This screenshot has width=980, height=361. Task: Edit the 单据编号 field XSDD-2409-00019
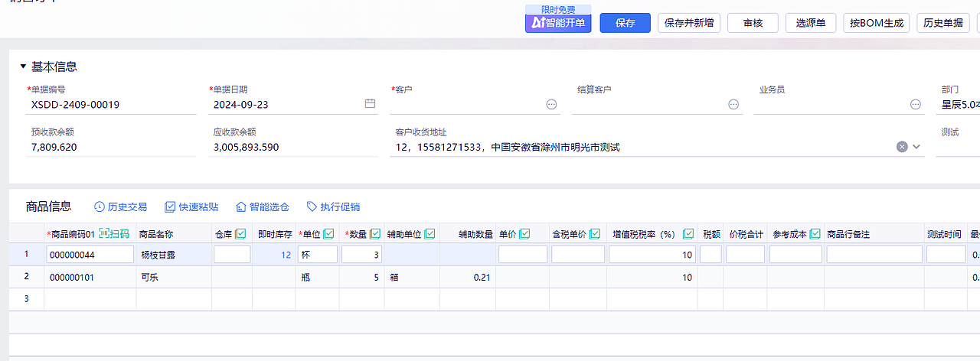point(111,105)
